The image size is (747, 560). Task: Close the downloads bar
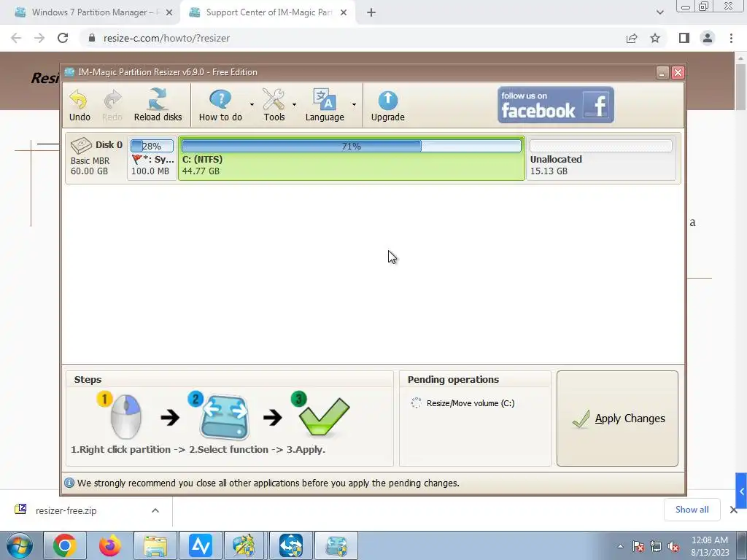tap(734, 510)
